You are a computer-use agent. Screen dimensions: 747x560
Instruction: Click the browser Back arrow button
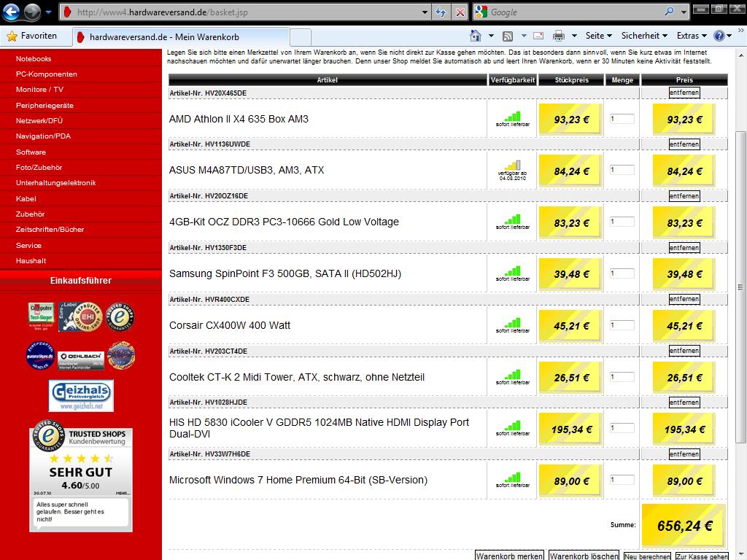[11, 12]
